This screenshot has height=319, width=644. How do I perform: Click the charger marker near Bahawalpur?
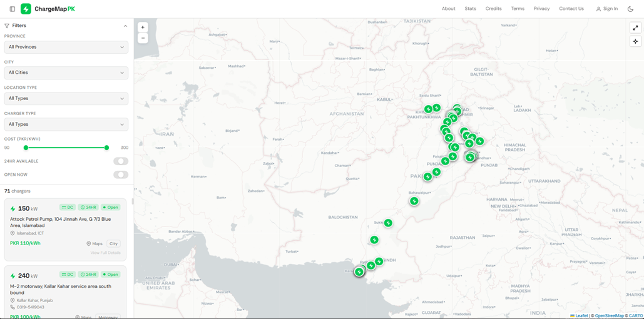[414, 201]
